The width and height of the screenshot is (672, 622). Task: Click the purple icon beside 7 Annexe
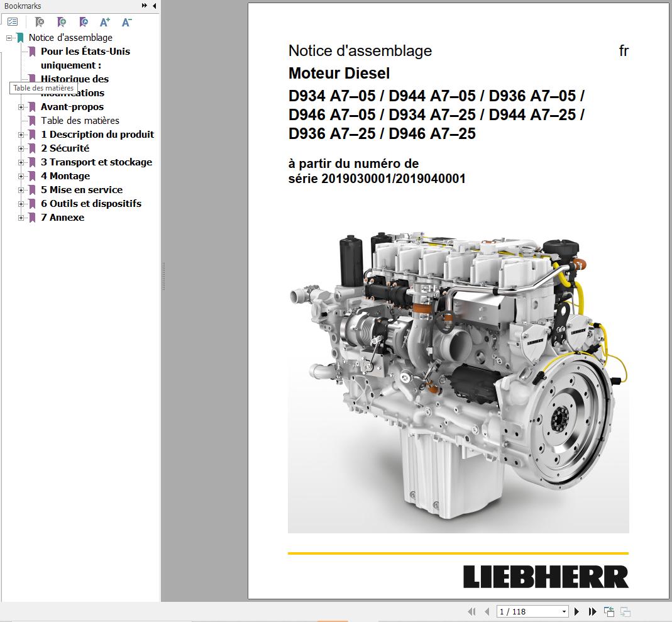[32, 218]
